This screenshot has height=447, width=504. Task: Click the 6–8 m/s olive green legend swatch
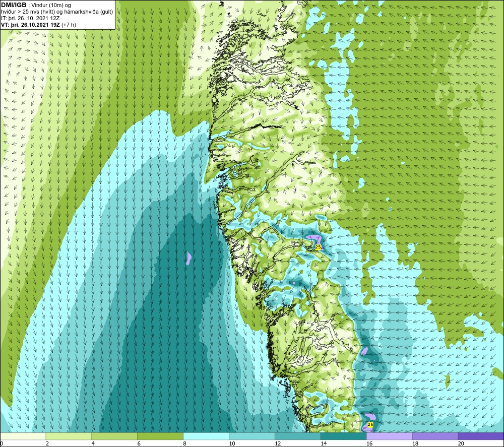[160, 436]
